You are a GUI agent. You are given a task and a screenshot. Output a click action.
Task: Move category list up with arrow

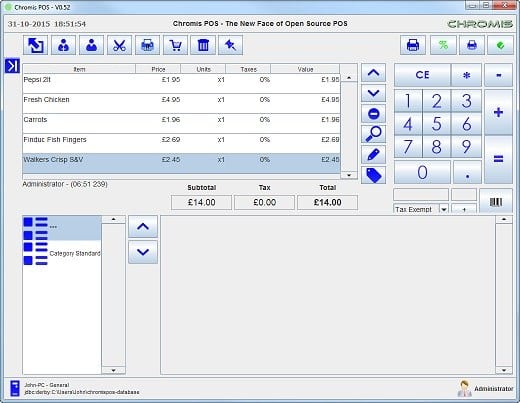[x=143, y=227]
